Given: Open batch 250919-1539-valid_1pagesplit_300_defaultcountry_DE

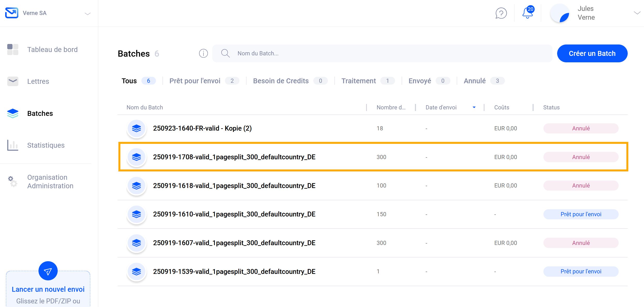Looking at the screenshot, I should coord(234,272).
